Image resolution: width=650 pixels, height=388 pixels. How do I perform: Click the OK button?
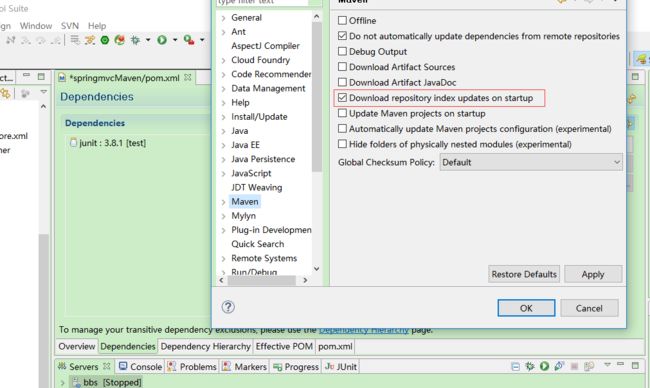tap(526, 308)
